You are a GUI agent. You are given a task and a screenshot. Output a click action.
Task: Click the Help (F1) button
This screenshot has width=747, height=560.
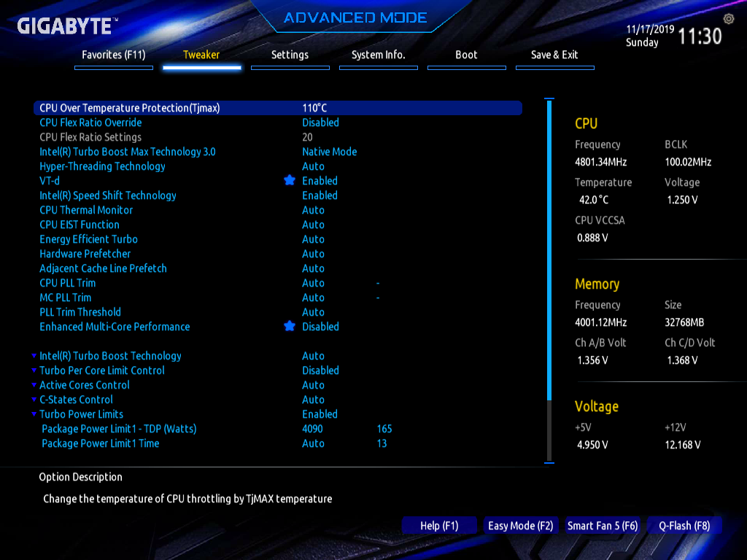point(439,526)
